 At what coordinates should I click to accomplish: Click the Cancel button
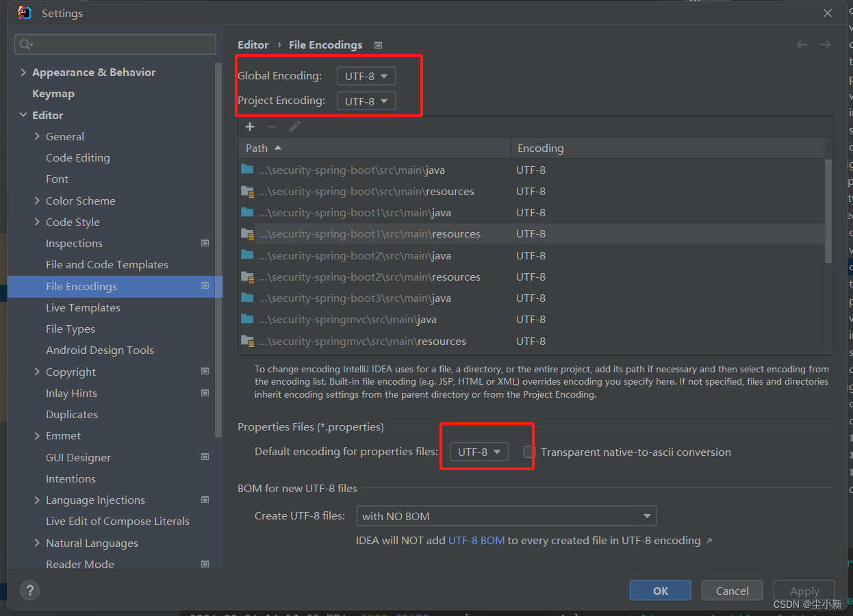[x=733, y=591]
